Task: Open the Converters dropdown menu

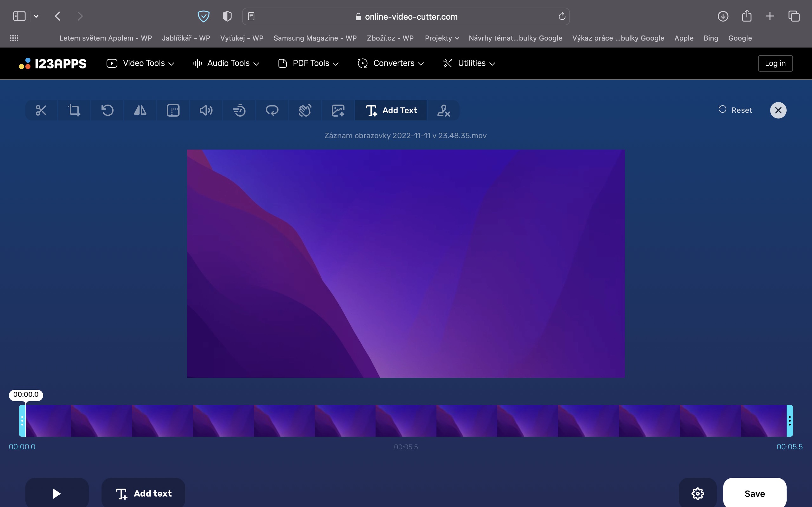Action: tap(391, 63)
